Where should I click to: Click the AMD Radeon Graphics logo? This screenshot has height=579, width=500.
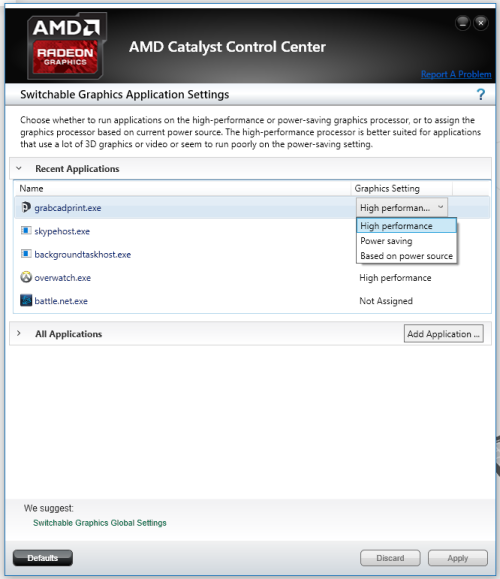[x=66, y=46]
